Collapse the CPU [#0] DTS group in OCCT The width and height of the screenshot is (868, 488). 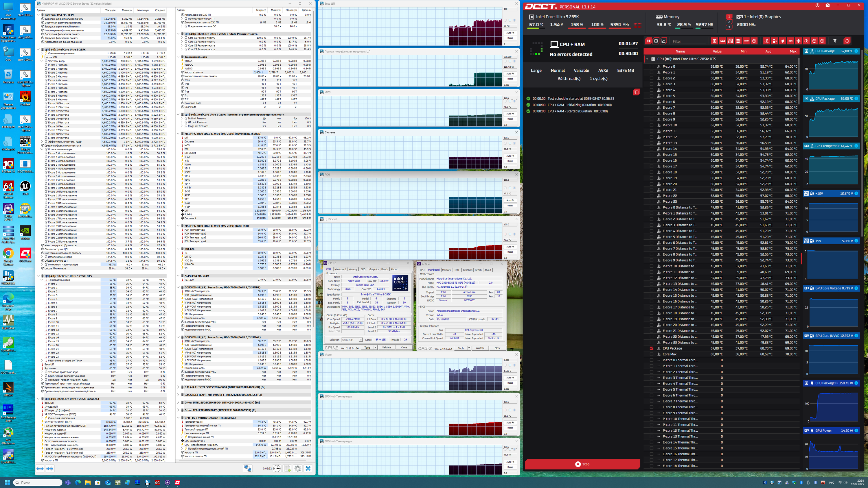(x=647, y=59)
